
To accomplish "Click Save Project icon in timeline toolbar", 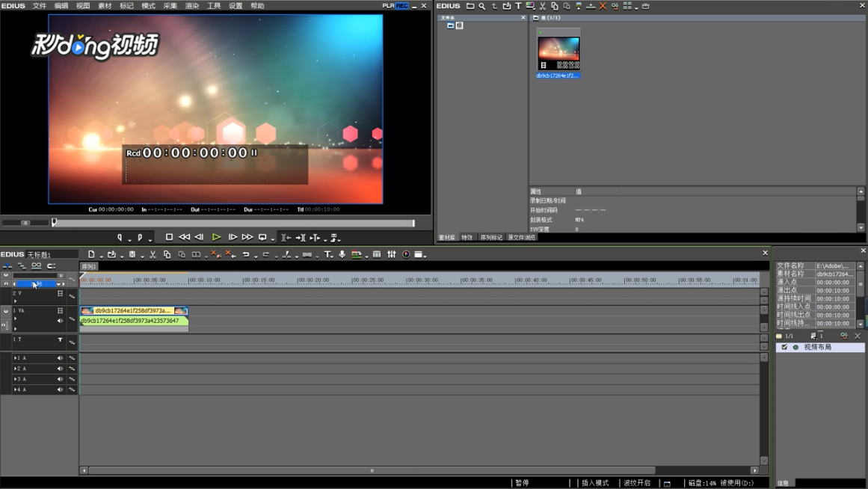I will click(132, 254).
